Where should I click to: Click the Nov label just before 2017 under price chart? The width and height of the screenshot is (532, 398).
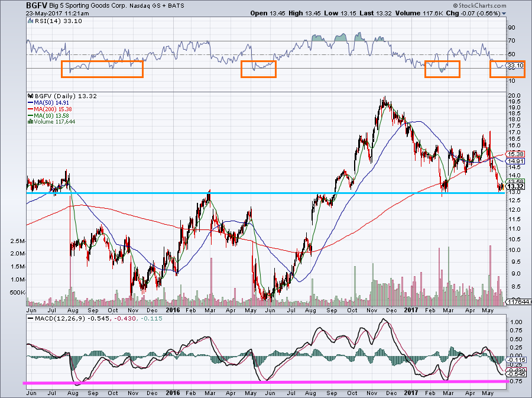pos(372,310)
